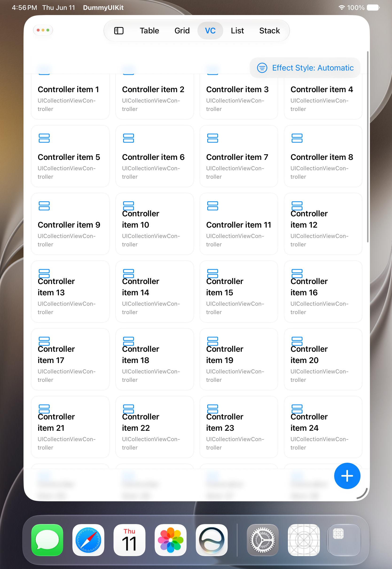Click the window resize handle corner
The image size is (392, 569).
pyautogui.click(x=363, y=494)
